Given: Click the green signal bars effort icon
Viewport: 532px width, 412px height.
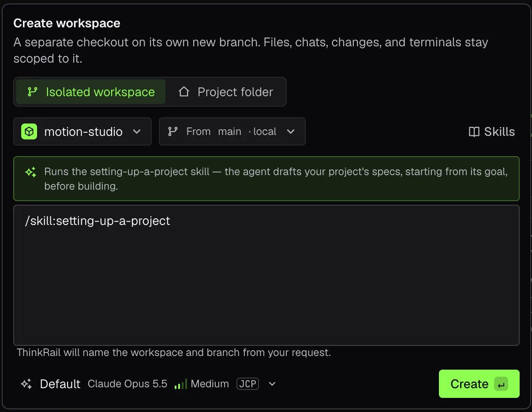Looking at the screenshot, I should (181, 384).
